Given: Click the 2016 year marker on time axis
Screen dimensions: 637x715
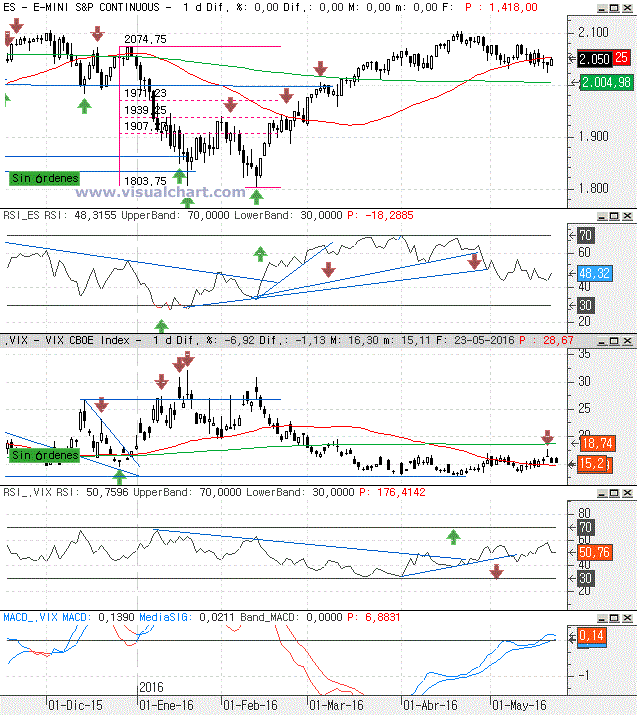Looking at the screenshot, I should click(x=151, y=687).
